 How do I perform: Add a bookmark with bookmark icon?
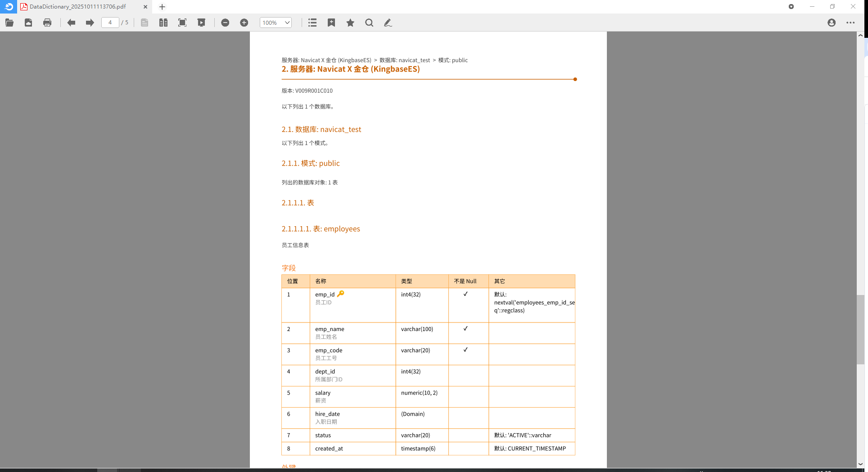331,23
